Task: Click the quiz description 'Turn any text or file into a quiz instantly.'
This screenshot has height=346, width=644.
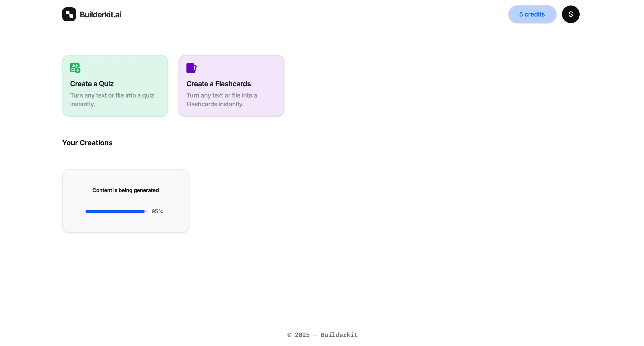Action: tap(112, 100)
